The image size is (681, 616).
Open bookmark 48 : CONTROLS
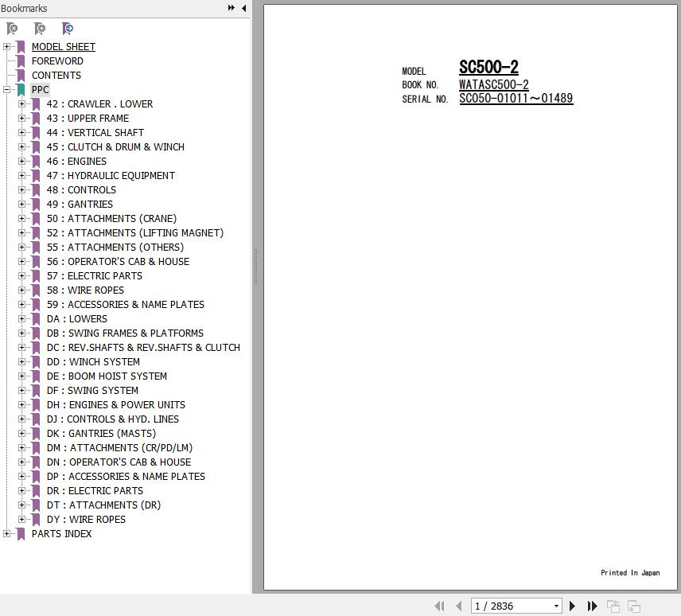click(81, 190)
